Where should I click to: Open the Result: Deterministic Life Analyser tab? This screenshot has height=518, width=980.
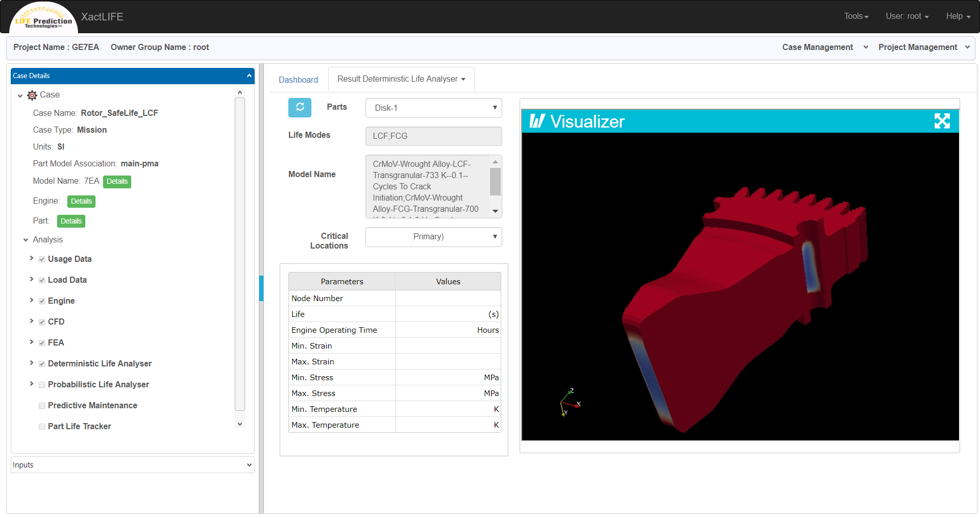pyautogui.click(x=401, y=79)
